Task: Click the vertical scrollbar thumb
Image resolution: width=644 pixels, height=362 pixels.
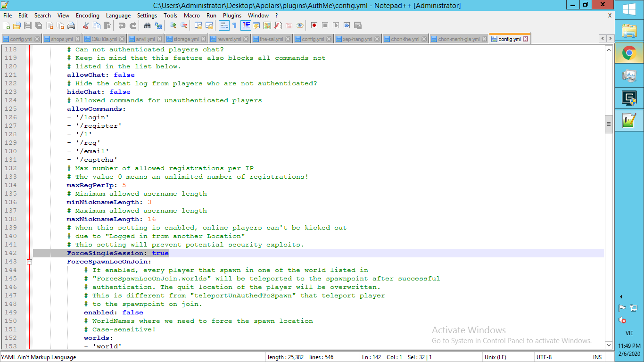Action: click(x=609, y=124)
